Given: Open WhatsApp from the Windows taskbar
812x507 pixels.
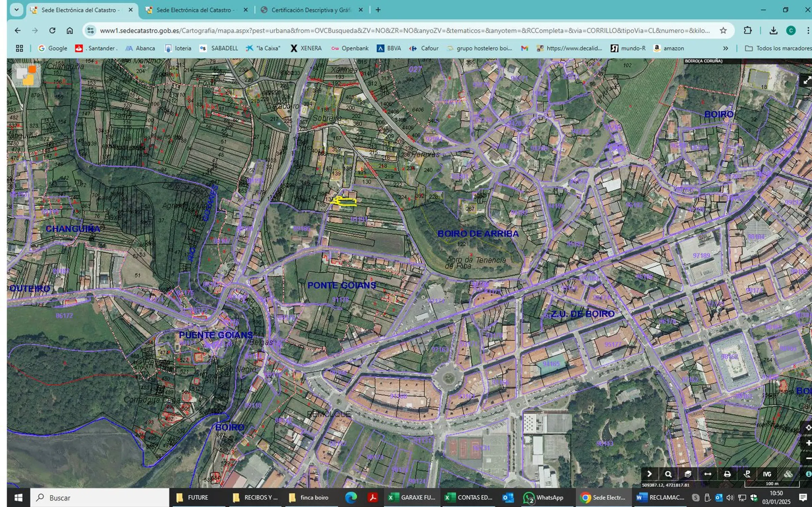Looking at the screenshot, I should pos(543,498).
